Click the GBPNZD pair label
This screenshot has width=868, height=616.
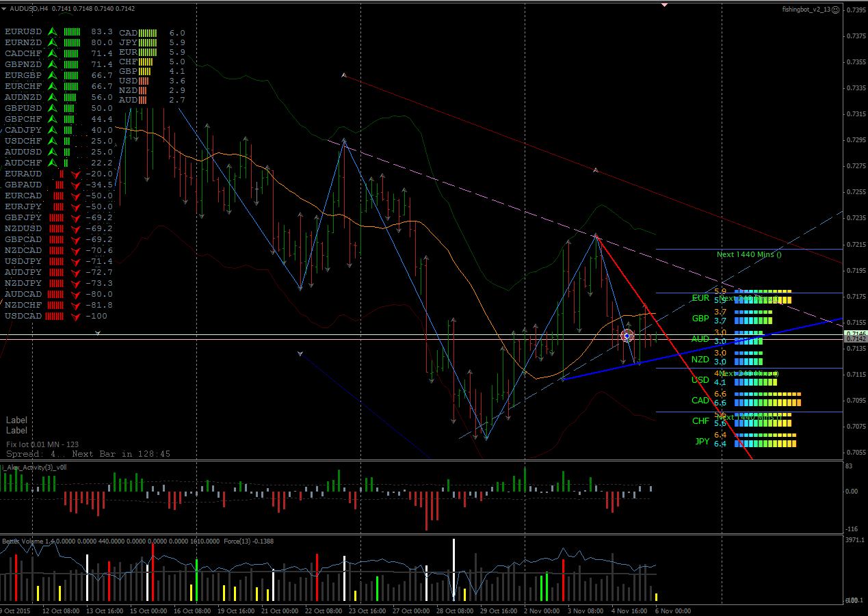[23, 64]
